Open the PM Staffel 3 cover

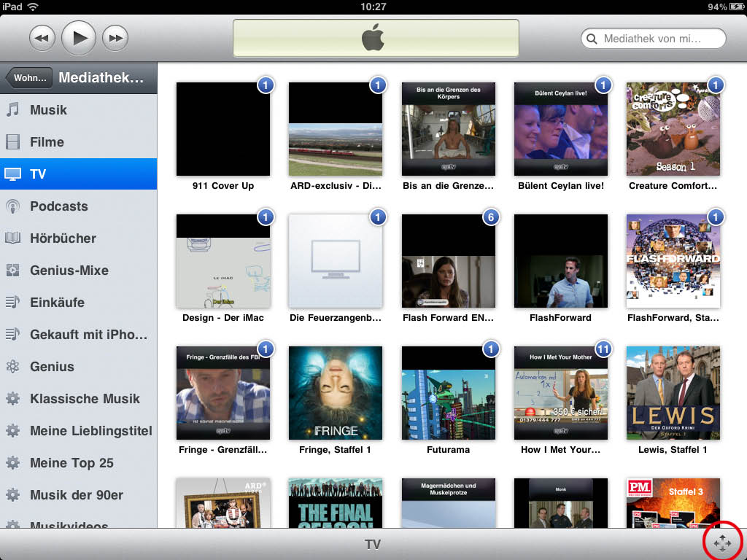pos(673,503)
